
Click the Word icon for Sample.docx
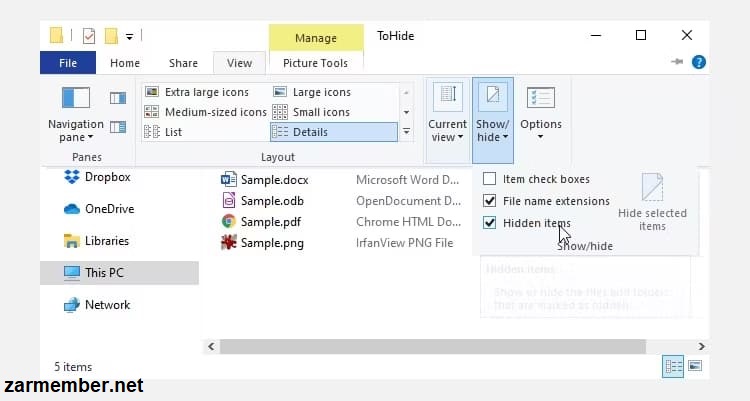(x=229, y=179)
